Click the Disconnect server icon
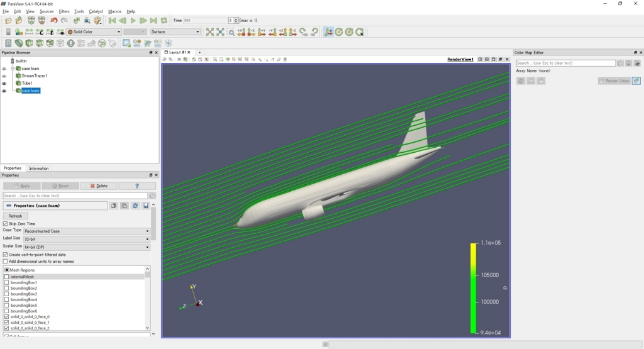This screenshot has height=349, width=644. (42, 21)
